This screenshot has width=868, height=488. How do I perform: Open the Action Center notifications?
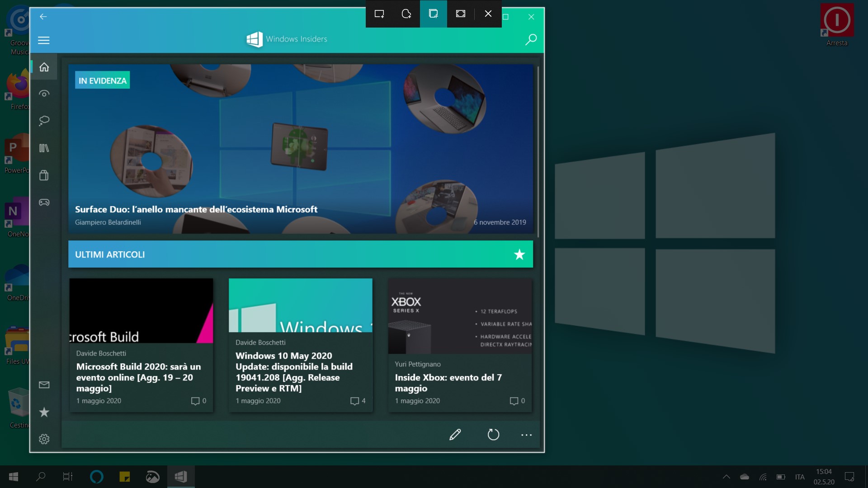849,477
